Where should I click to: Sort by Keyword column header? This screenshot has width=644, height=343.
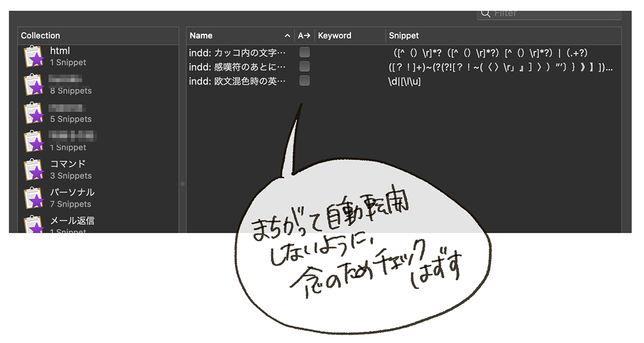349,36
